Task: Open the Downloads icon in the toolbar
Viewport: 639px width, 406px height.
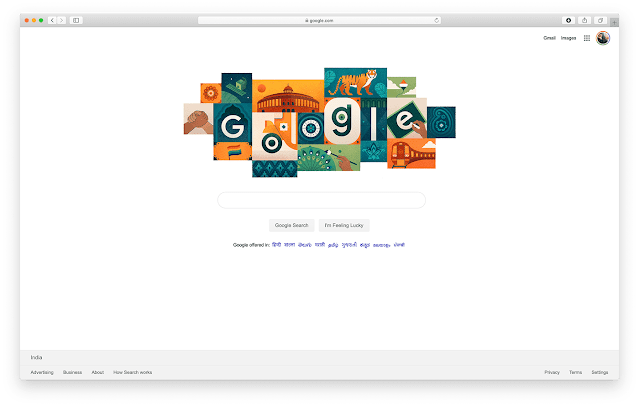Action: [x=568, y=20]
